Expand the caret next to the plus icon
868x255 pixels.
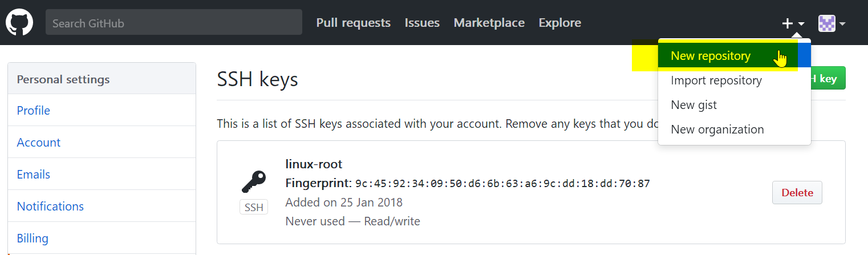[801, 24]
